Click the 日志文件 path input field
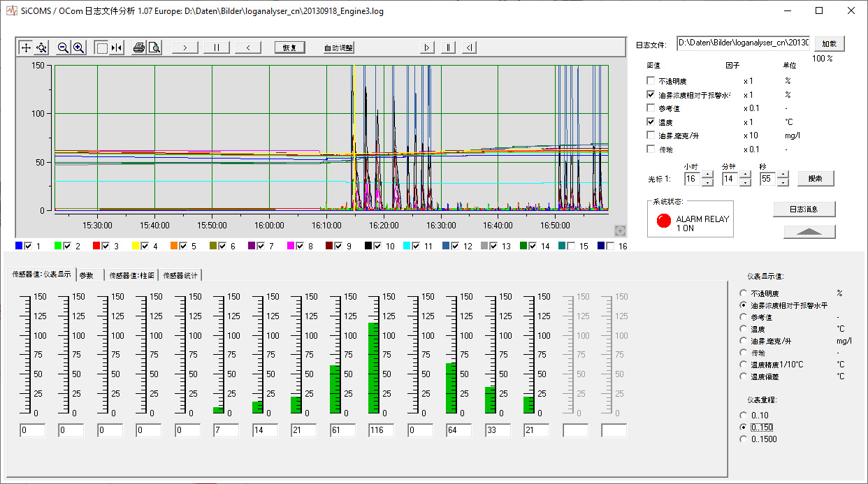The height and width of the screenshot is (484, 868). click(743, 43)
